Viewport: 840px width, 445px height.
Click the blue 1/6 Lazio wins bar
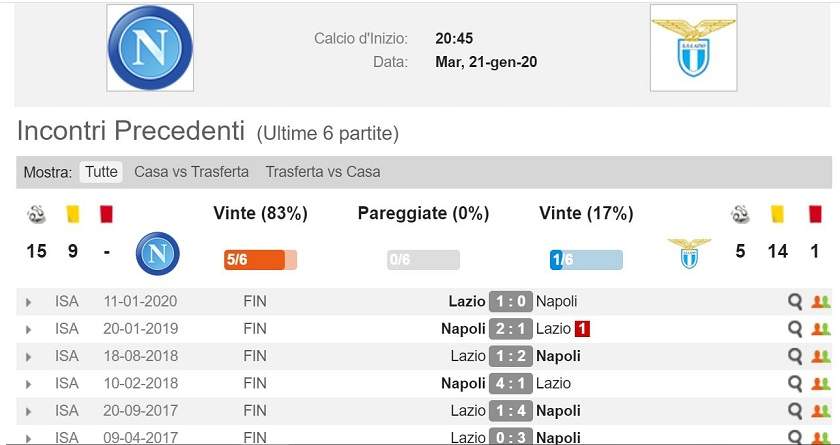click(x=586, y=260)
